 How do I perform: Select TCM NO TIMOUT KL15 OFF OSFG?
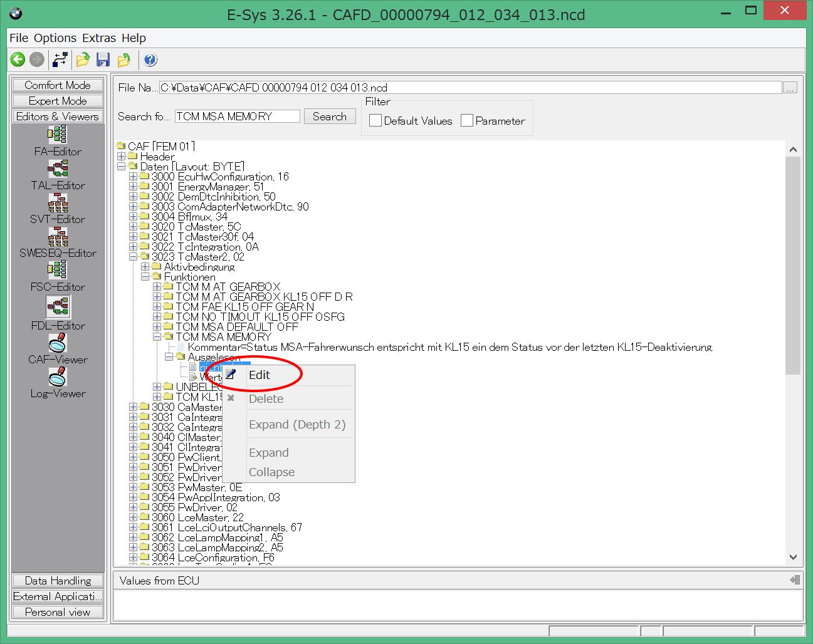tap(260, 317)
